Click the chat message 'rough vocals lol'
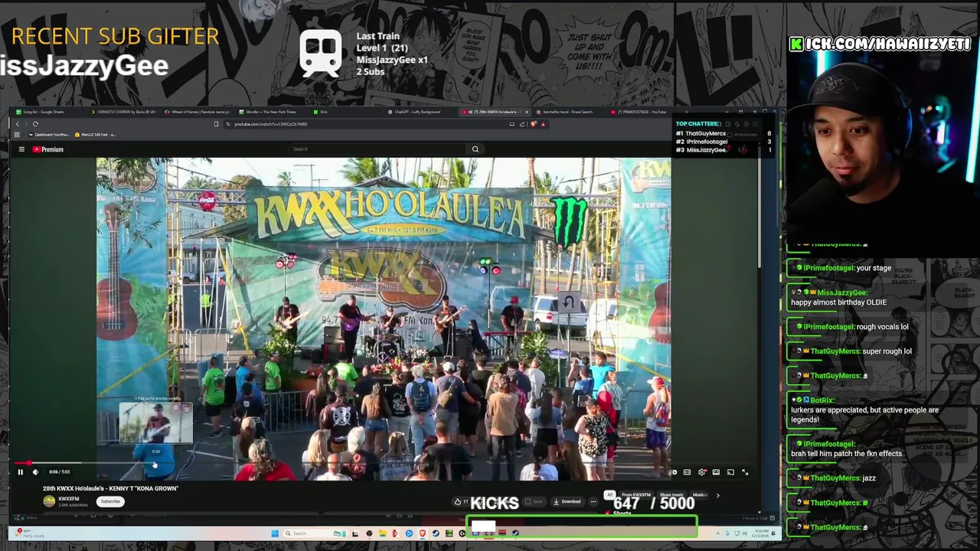This screenshot has height=551, width=980. tap(882, 327)
